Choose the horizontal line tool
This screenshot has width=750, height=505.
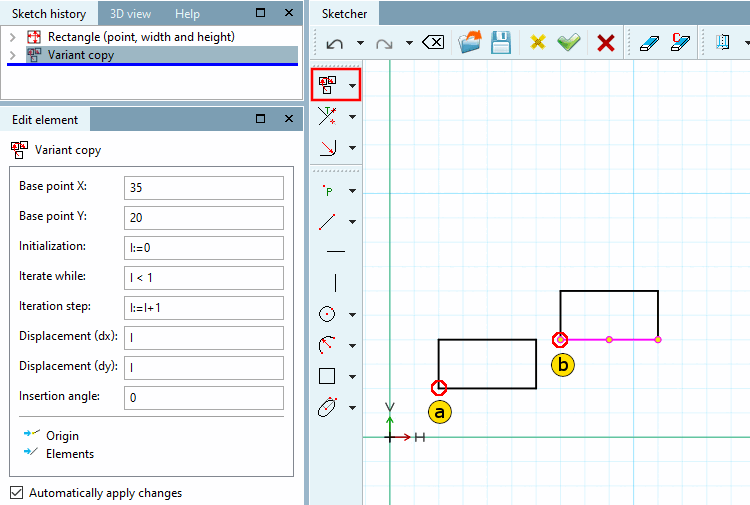pyautogui.click(x=336, y=251)
